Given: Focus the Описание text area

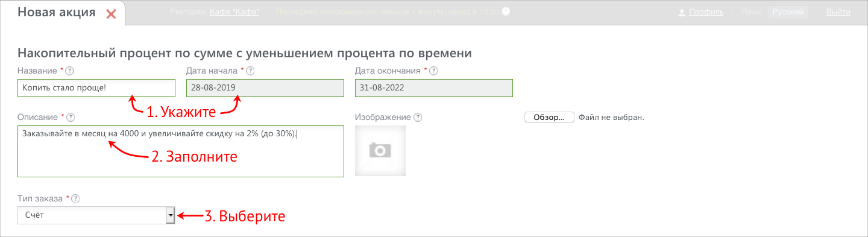Looking at the screenshot, I should 181,151.
